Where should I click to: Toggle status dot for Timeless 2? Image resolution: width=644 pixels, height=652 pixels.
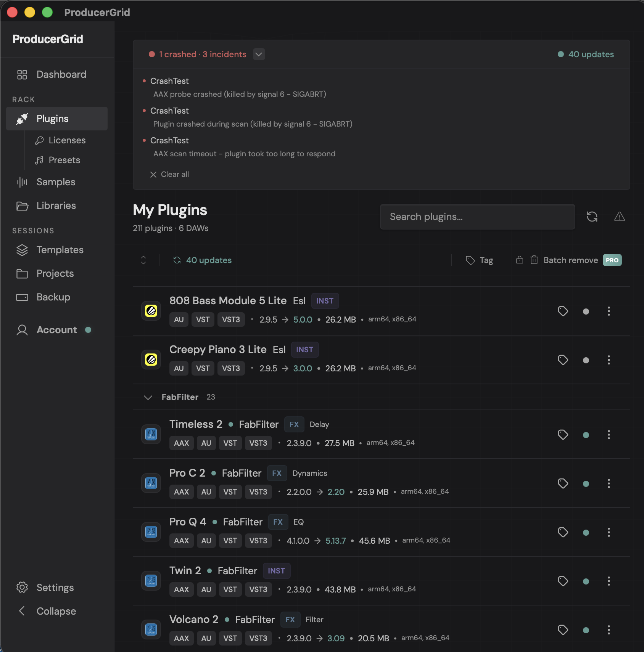[586, 435]
